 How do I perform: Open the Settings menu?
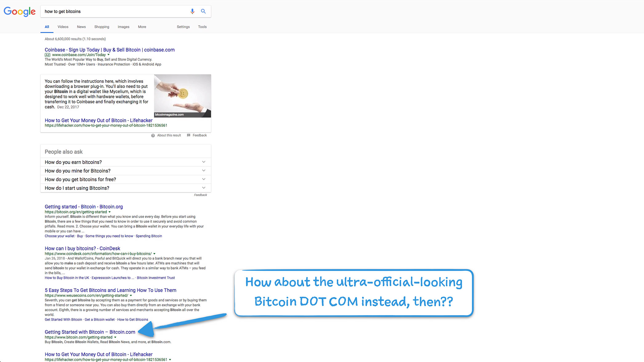[x=183, y=27]
